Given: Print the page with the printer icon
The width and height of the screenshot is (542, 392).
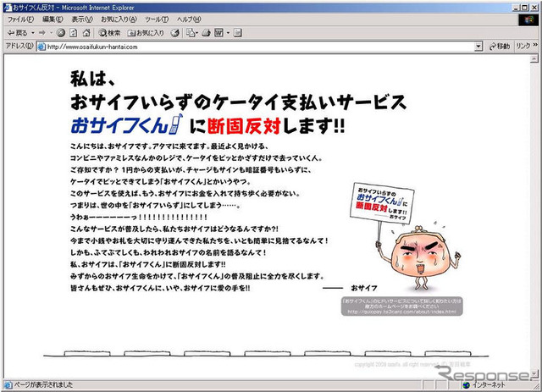Looking at the screenshot, I should pos(207,33).
